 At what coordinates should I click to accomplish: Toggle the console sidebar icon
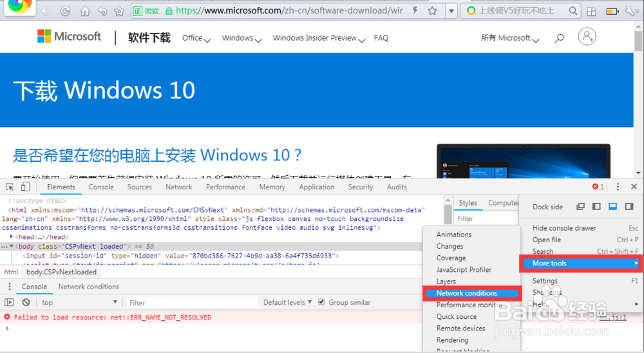click(9, 303)
